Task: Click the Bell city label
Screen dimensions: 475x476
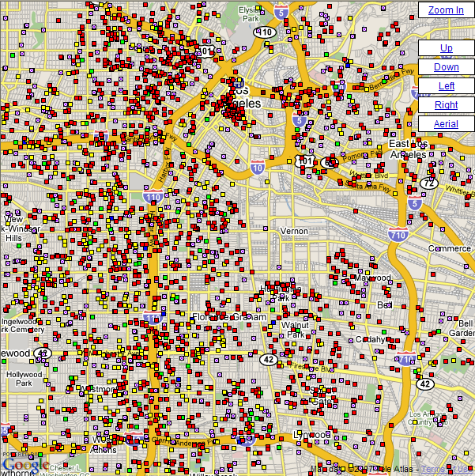Action: click(385, 304)
